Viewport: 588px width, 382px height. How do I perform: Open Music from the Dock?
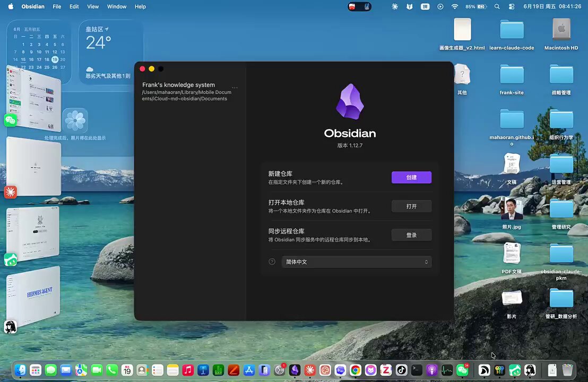pos(188,370)
